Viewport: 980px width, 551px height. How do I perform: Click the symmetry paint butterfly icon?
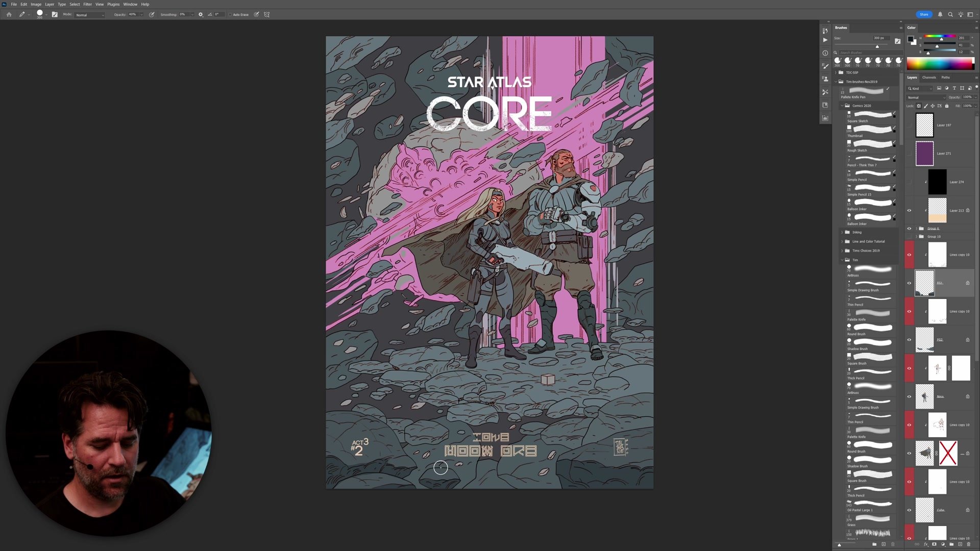pos(266,14)
